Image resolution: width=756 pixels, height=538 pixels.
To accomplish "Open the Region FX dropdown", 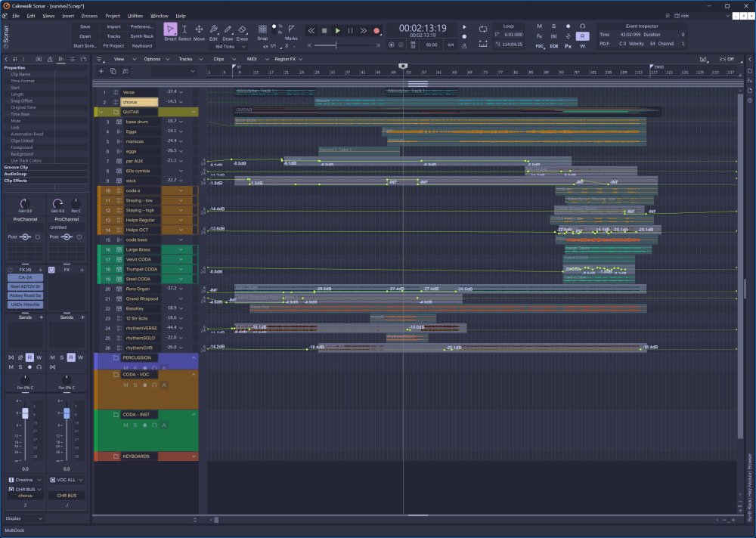I will [288, 59].
